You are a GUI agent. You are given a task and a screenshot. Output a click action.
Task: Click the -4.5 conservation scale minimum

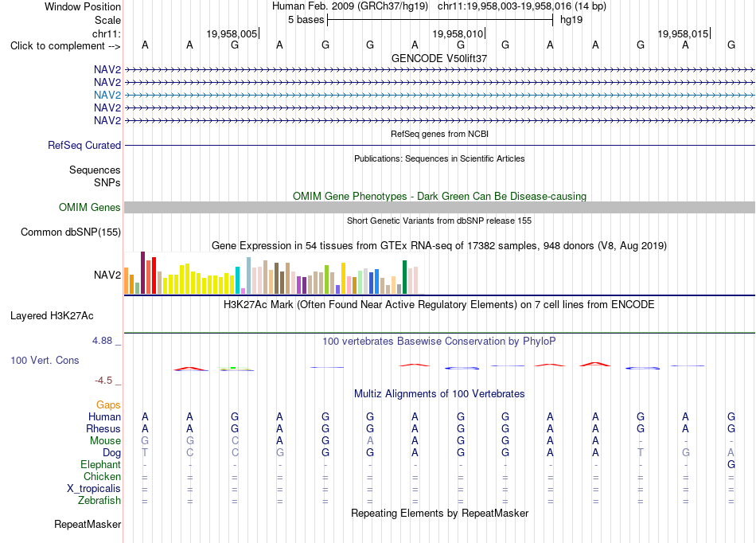pyautogui.click(x=103, y=381)
